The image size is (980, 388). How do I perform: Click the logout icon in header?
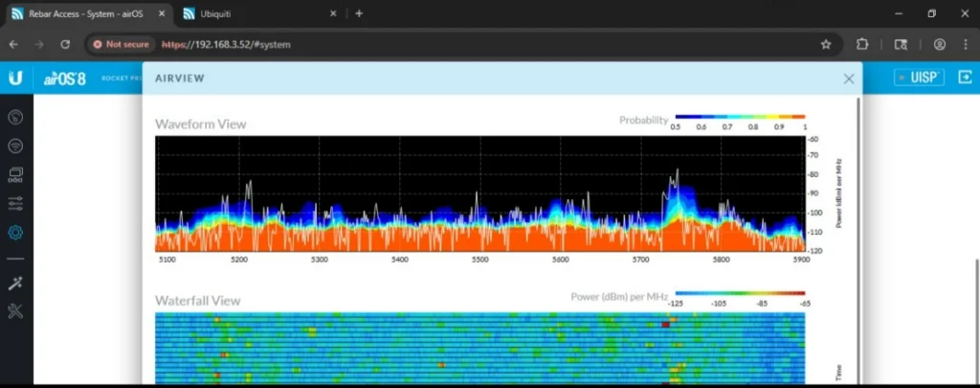[x=965, y=77]
